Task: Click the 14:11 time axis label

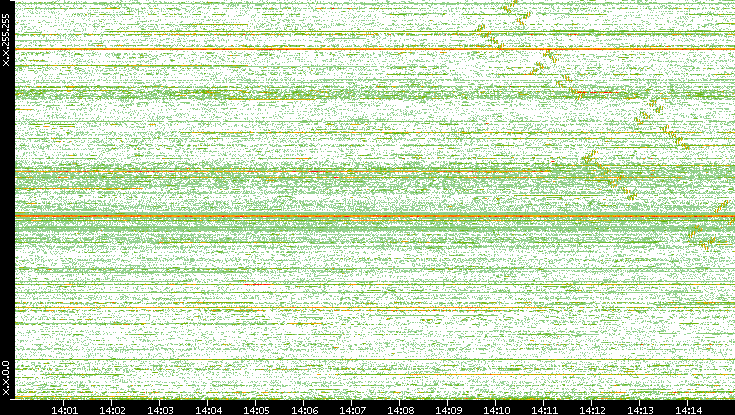Action: coord(544,410)
